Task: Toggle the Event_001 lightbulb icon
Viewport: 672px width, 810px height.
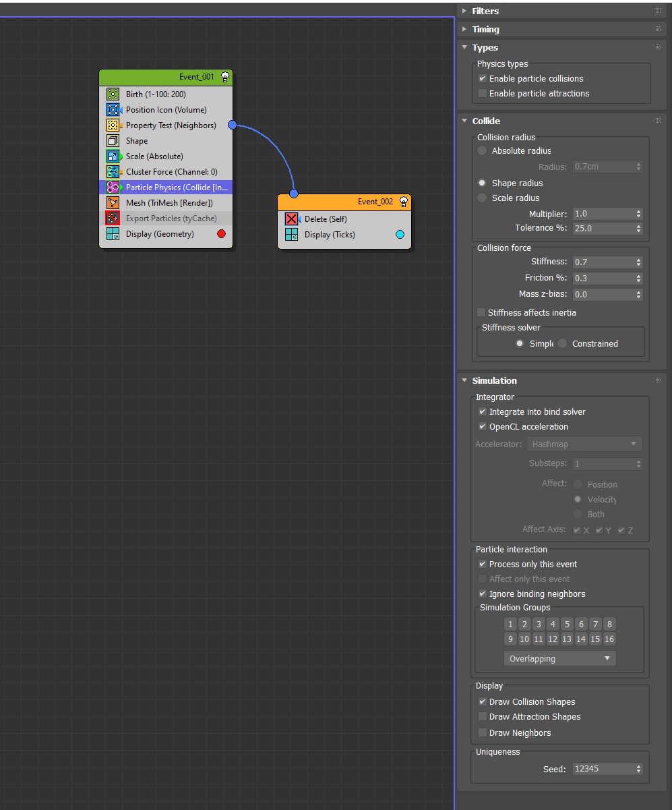Action: (225, 77)
